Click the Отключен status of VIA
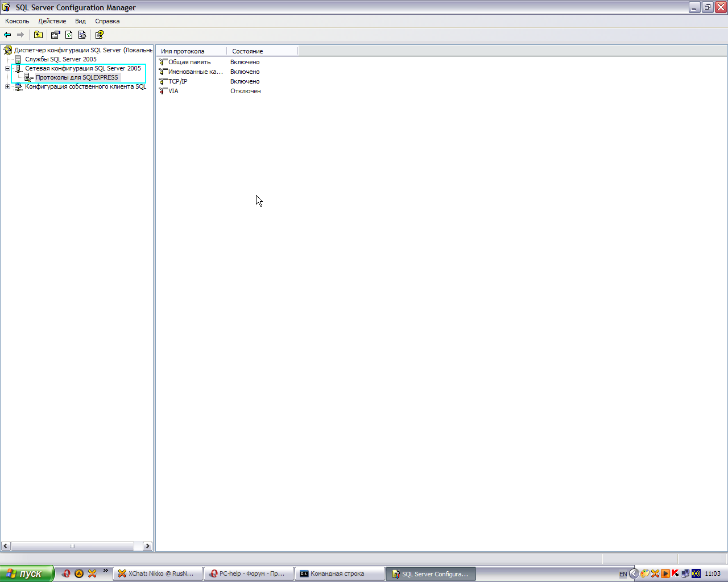The width and height of the screenshot is (728, 582). 246,91
